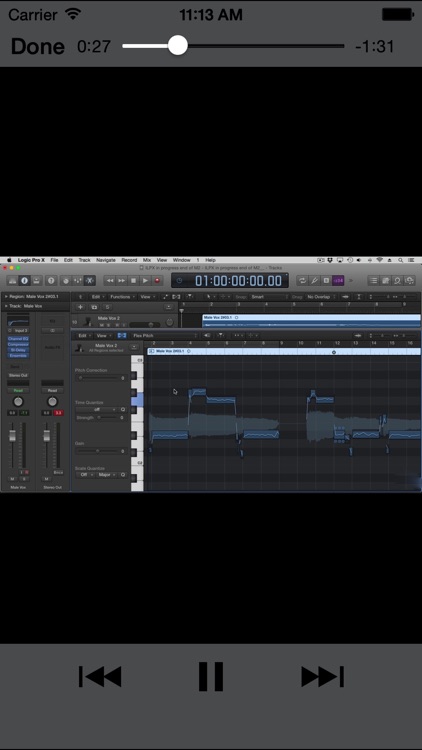Image resolution: width=422 pixels, height=750 pixels.
Task: Click the transport Rewind button
Action: pos(110,281)
